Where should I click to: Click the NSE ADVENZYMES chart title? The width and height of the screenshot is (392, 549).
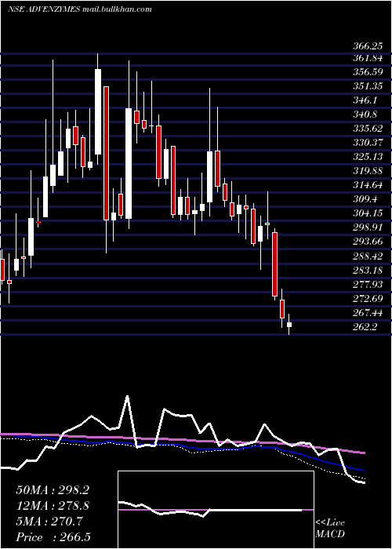[79, 9]
